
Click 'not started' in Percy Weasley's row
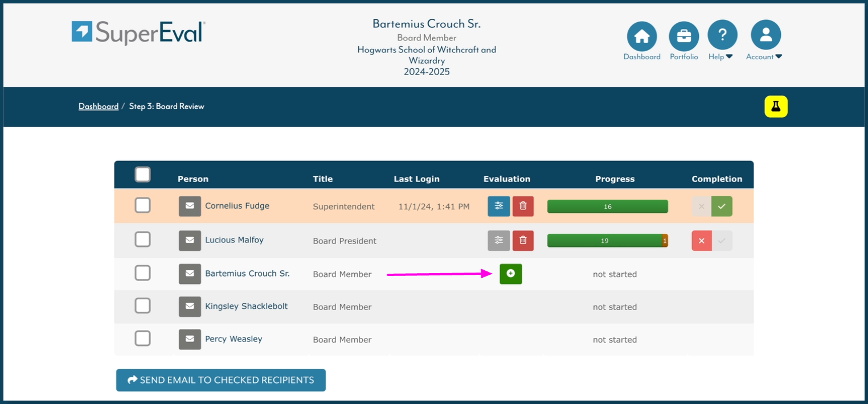(615, 340)
